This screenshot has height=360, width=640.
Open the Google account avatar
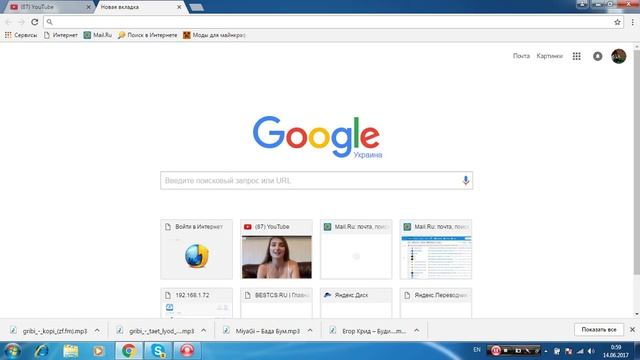(618, 56)
